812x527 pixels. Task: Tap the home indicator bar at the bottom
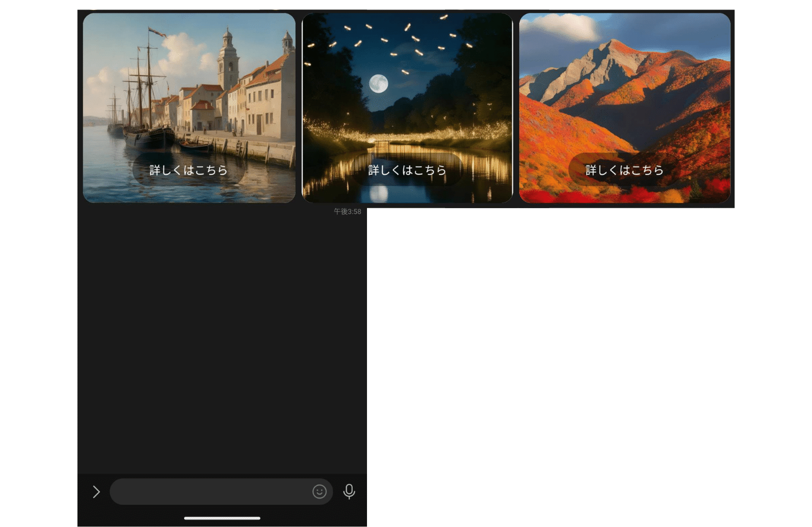(222, 518)
